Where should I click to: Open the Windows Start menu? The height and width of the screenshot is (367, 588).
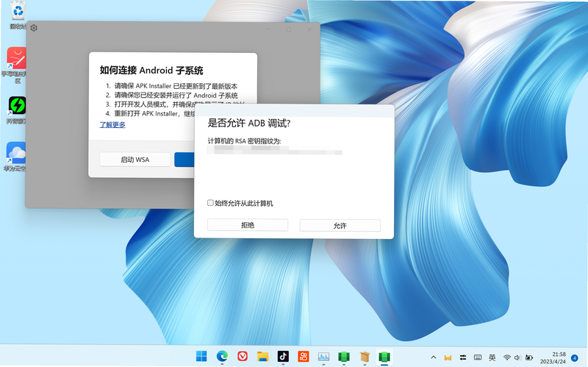[x=201, y=356]
